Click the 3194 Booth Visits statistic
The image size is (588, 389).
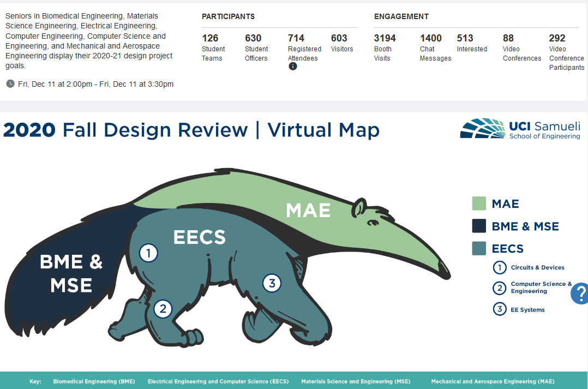pyautogui.click(x=385, y=47)
